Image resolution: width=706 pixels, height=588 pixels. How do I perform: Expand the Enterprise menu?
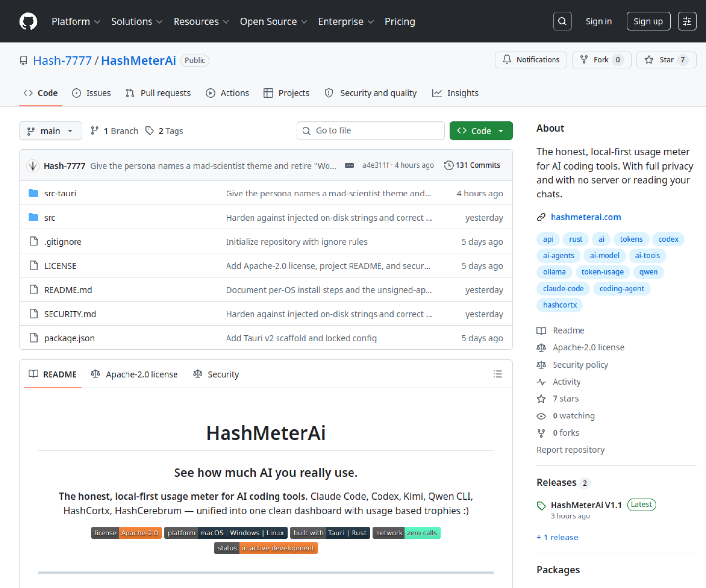(x=346, y=22)
